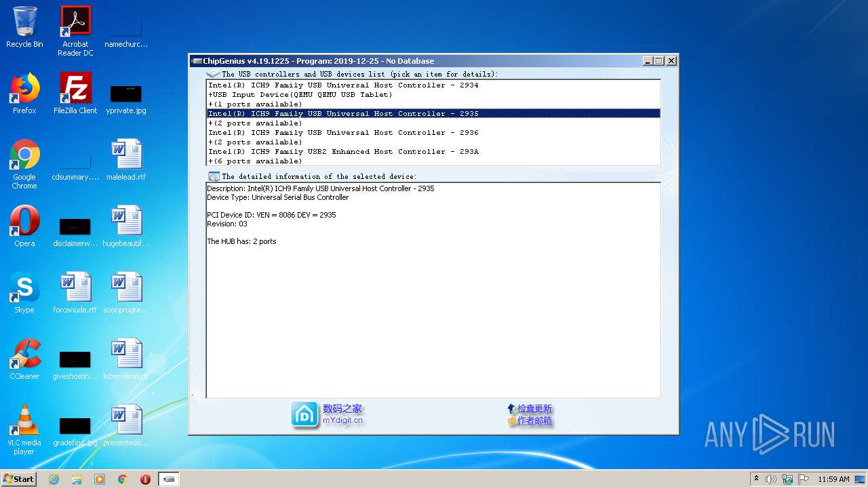The width and height of the screenshot is (868, 488).
Task: Launch CCleaner desktop shortcut
Action: (24, 359)
